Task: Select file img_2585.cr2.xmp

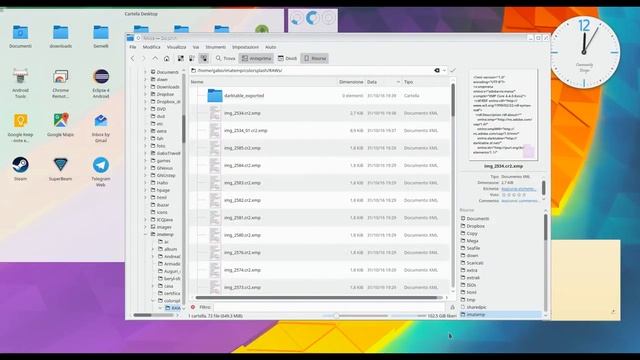Action: pyautogui.click(x=242, y=148)
